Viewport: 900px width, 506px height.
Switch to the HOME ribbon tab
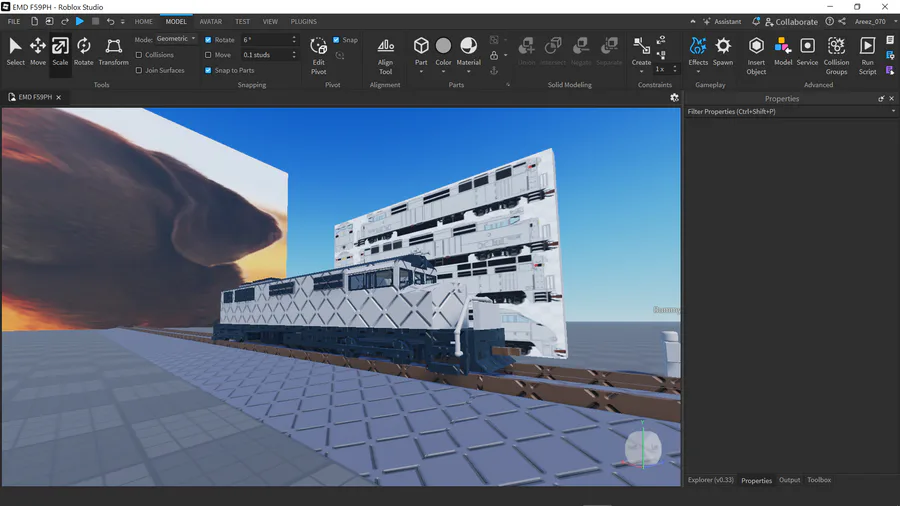143,21
